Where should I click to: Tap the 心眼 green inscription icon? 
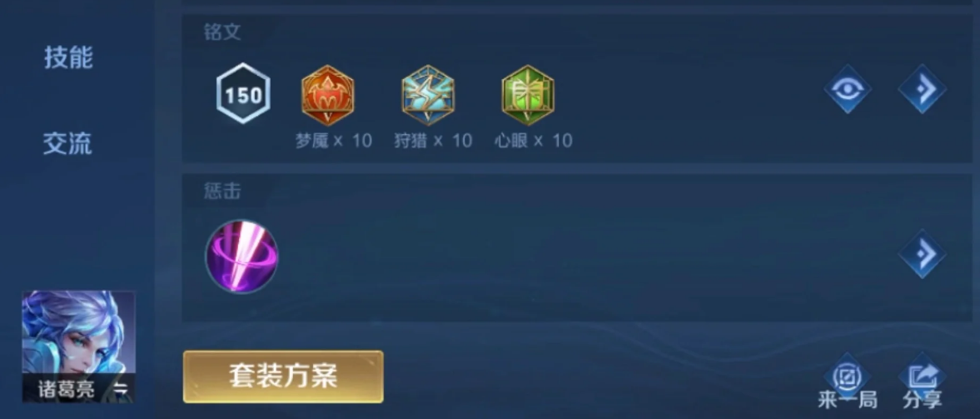[528, 96]
